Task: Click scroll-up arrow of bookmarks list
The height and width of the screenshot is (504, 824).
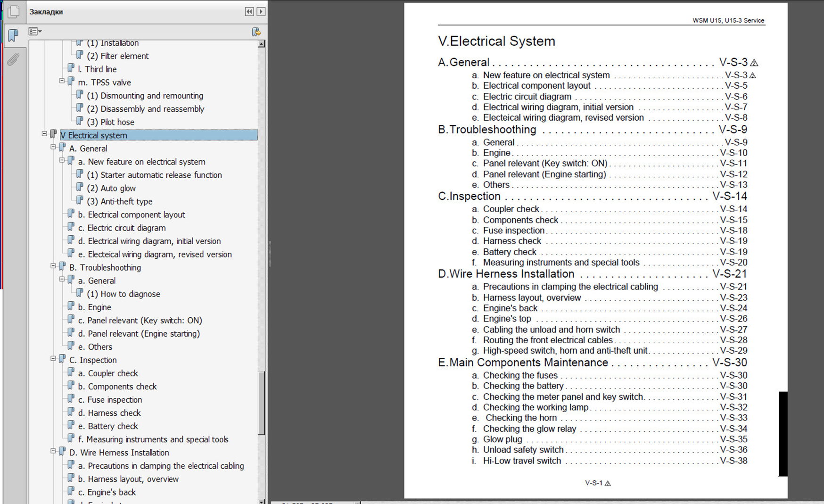Action: (x=261, y=44)
